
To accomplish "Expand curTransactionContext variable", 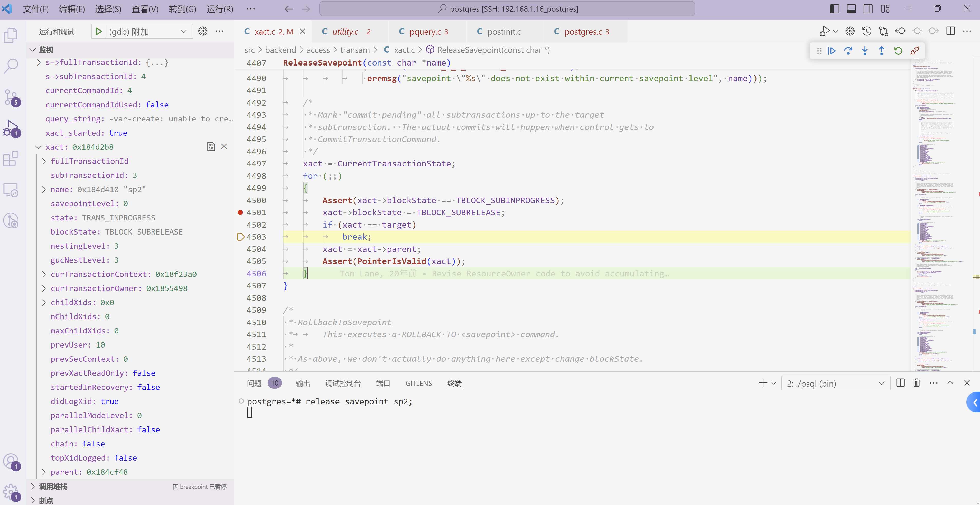I will tap(44, 274).
